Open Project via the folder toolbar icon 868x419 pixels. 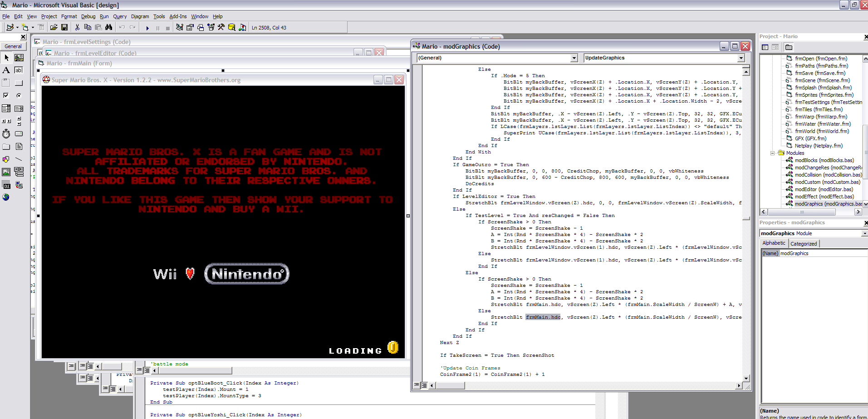54,28
